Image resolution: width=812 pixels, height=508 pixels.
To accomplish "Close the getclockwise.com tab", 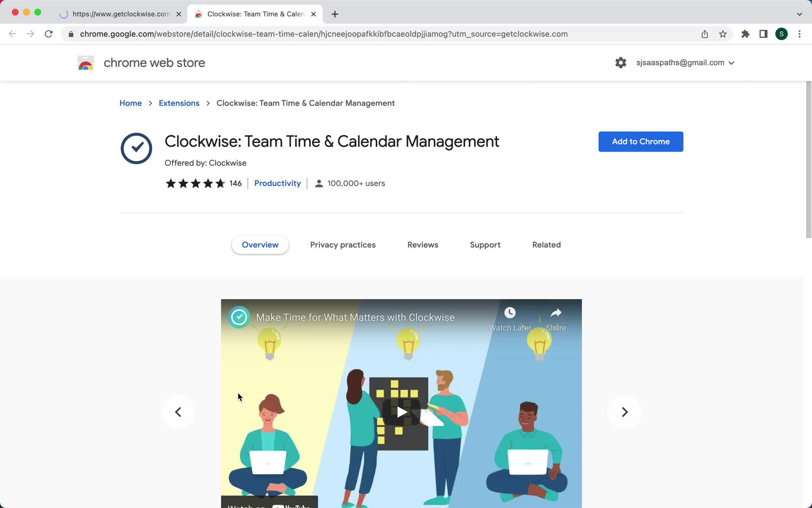I will [x=178, y=14].
